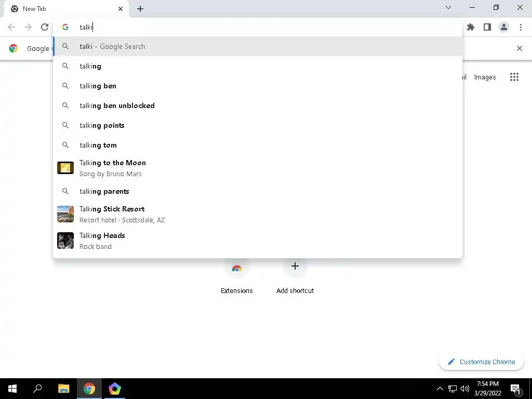Choose 'talking ben unblocked' suggestion

point(258,105)
